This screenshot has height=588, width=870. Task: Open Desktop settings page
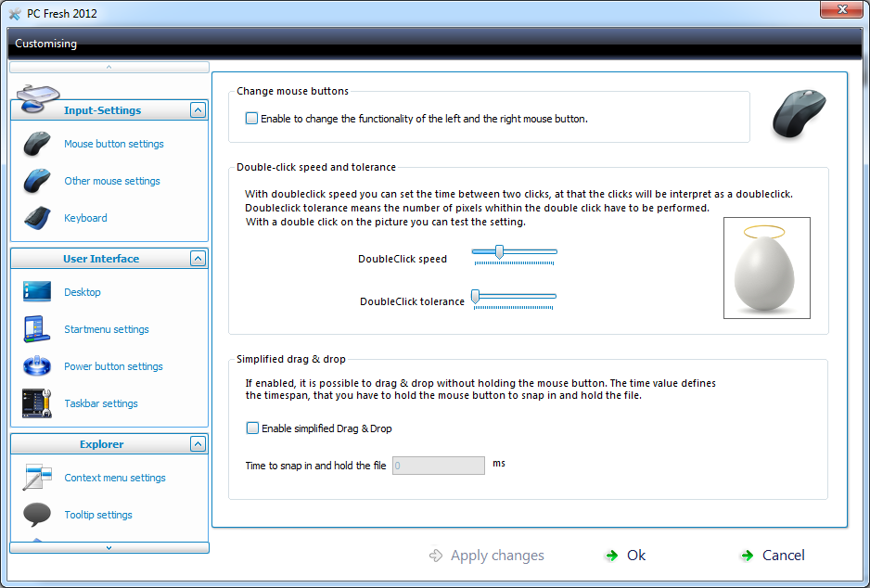tap(83, 292)
